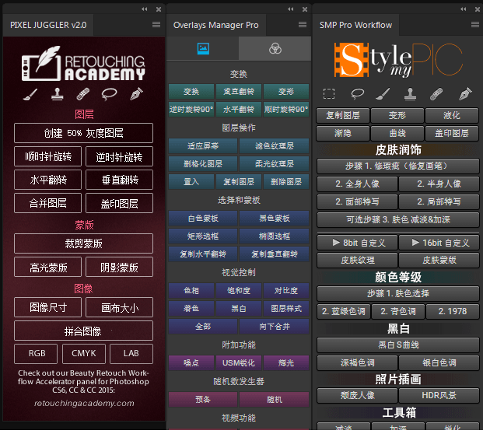Select the Pen tool in SMP Pro Workflow

[465, 93]
